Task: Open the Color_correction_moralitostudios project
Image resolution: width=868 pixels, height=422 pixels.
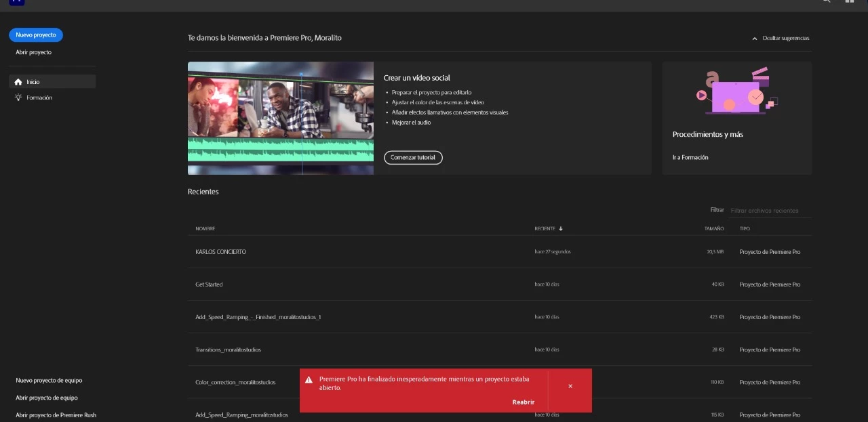Action: pyautogui.click(x=235, y=382)
